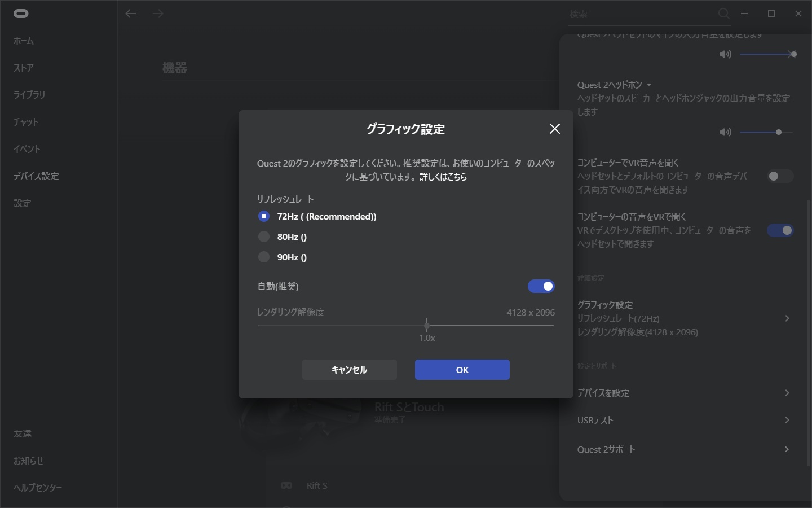Click the microphone volume speaker icon

pos(725,54)
